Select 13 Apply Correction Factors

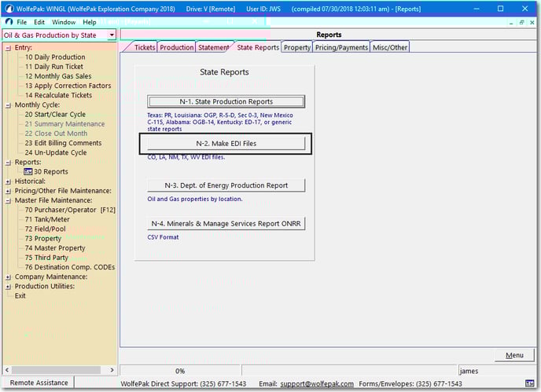pyautogui.click(x=68, y=86)
